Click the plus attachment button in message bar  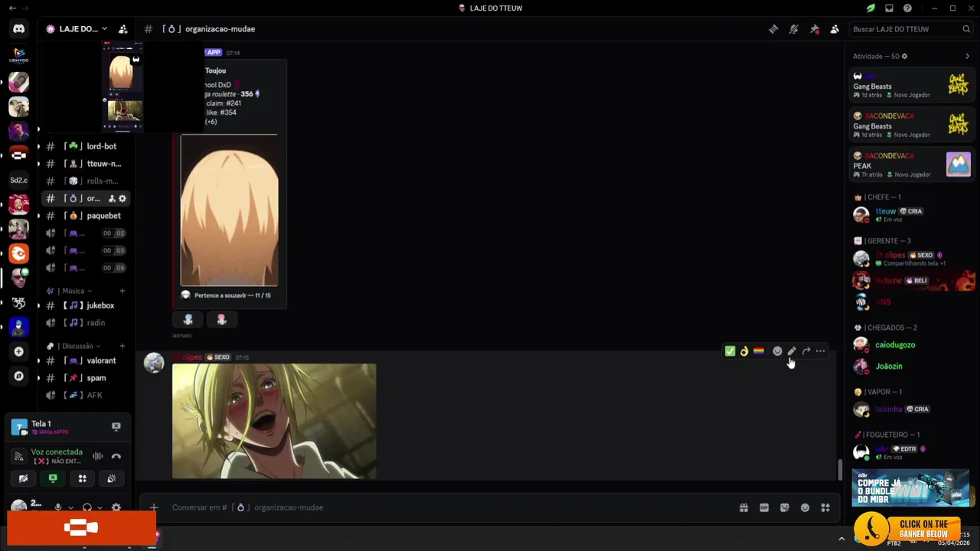(x=154, y=507)
